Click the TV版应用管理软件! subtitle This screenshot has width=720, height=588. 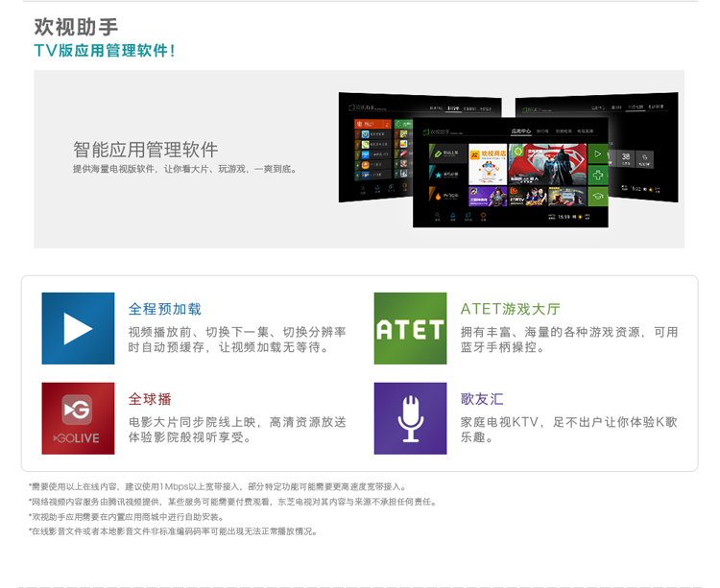(105, 51)
